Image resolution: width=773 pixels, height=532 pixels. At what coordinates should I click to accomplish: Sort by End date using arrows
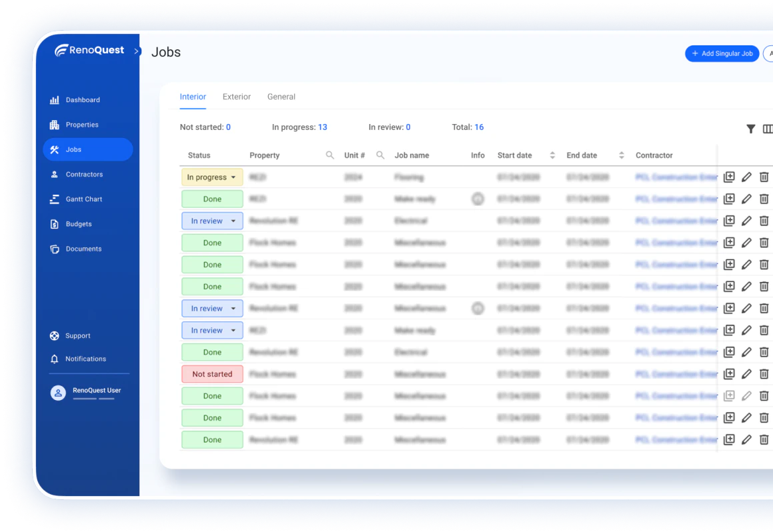[621, 155]
